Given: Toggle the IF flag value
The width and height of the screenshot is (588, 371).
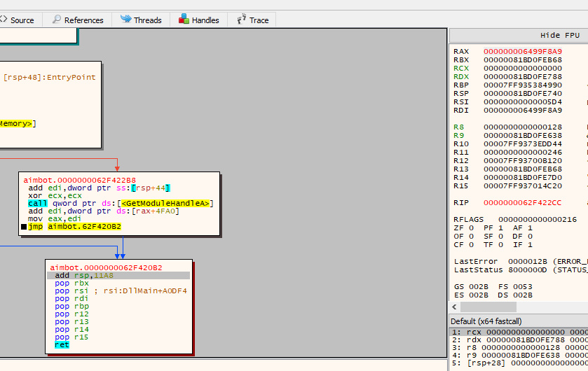Looking at the screenshot, I should (531, 245).
